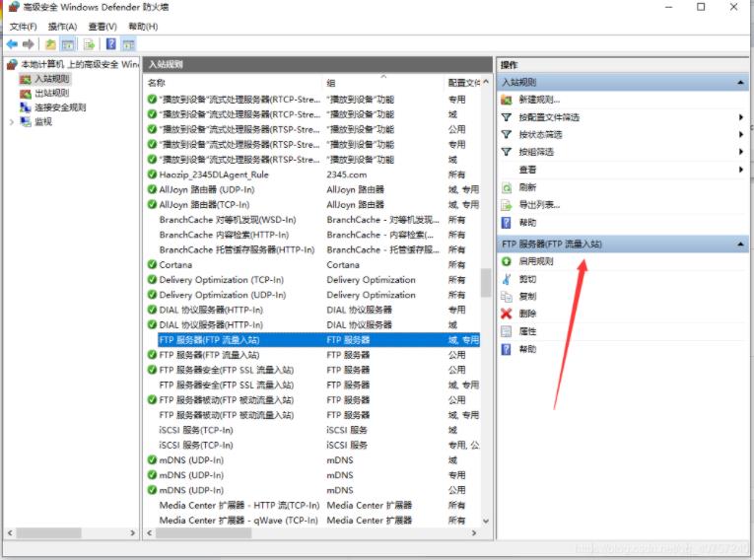Use the rules list's vertical scrollbar thumb
This screenshot has height=560, width=754.
click(486, 282)
